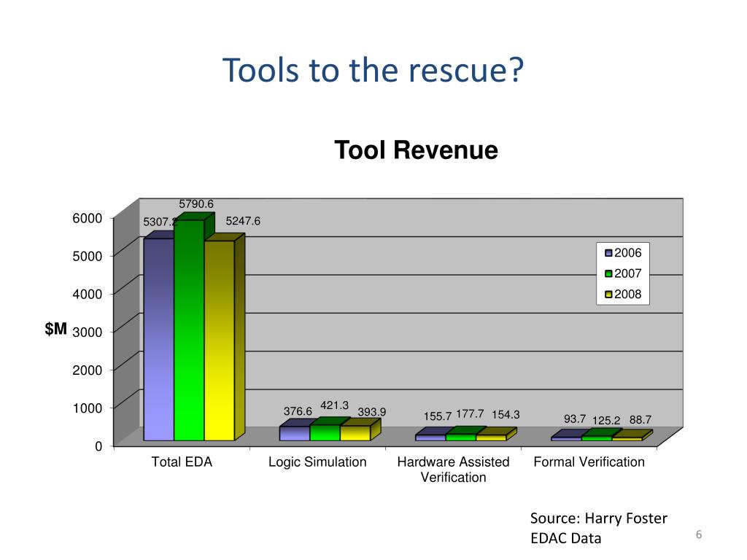The height and width of the screenshot is (560, 747).
Task: Click the 88.7 data label
Action: 640,420
